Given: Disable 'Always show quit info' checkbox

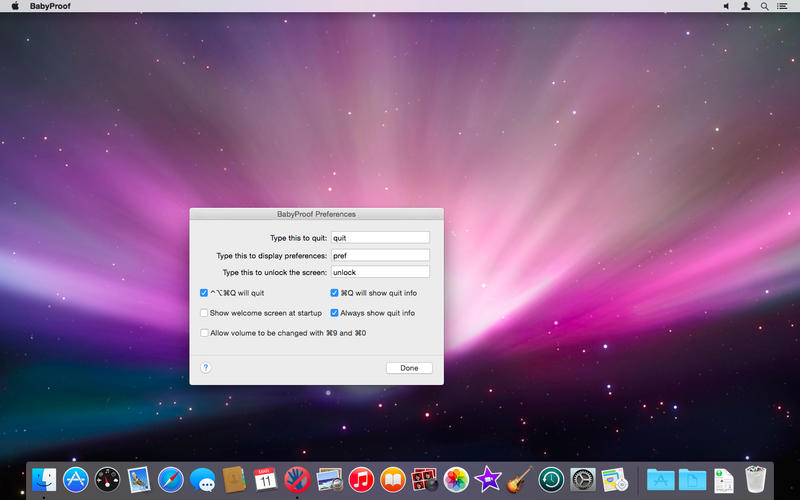Looking at the screenshot, I should [335, 313].
